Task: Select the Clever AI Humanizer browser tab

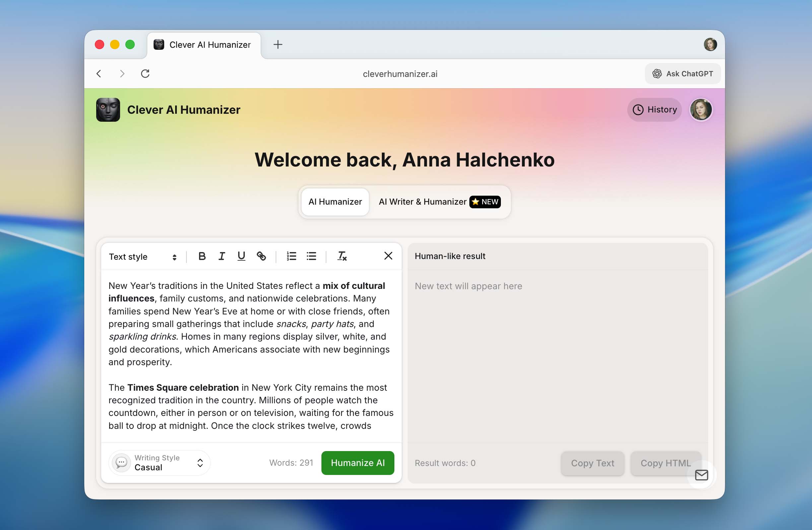Action: [204, 45]
